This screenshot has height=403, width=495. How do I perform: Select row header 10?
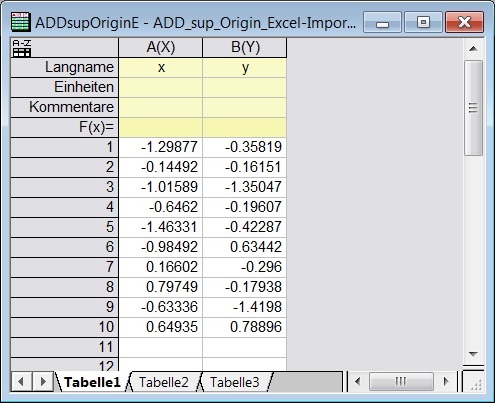click(x=65, y=327)
